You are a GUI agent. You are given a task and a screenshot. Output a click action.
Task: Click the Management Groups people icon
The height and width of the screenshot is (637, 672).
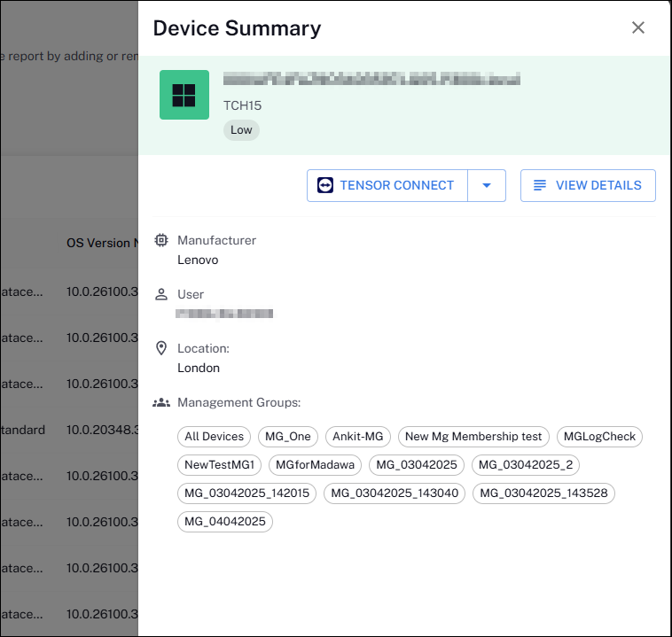(161, 402)
